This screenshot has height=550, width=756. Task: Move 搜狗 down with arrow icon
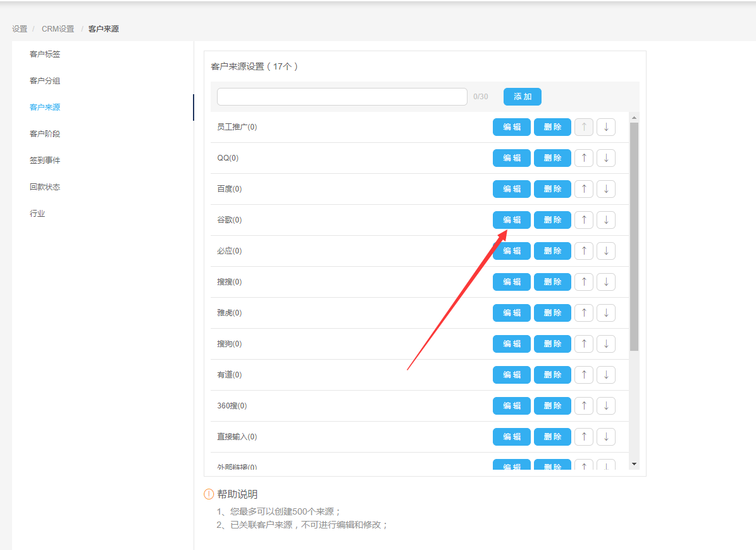(x=606, y=343)
